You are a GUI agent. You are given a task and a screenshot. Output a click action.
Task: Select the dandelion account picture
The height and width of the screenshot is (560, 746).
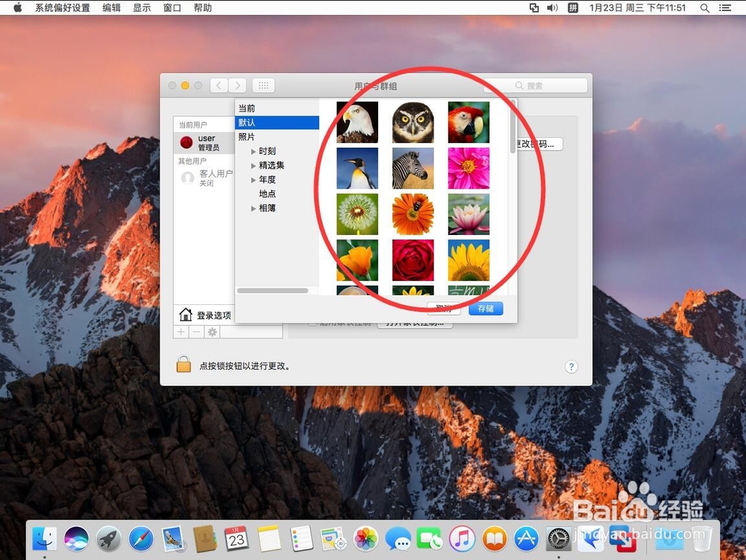tap(357, 214)
